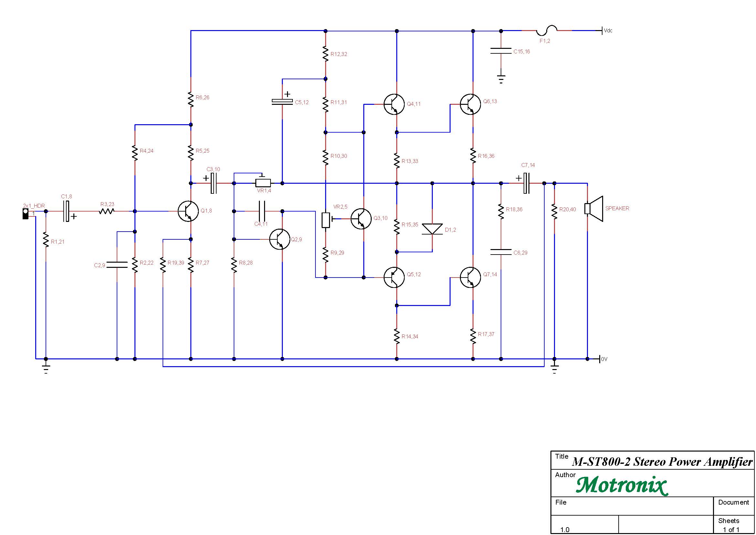Click the Q7,14 transistor symbol
Screen dimensions: 756x535
coord(470,278)
